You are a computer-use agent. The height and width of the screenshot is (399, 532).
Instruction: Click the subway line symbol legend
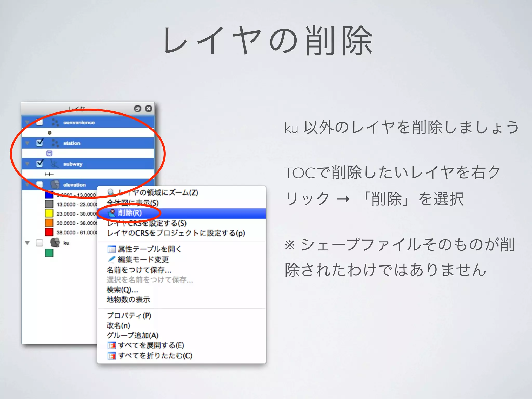pos(49,174)
